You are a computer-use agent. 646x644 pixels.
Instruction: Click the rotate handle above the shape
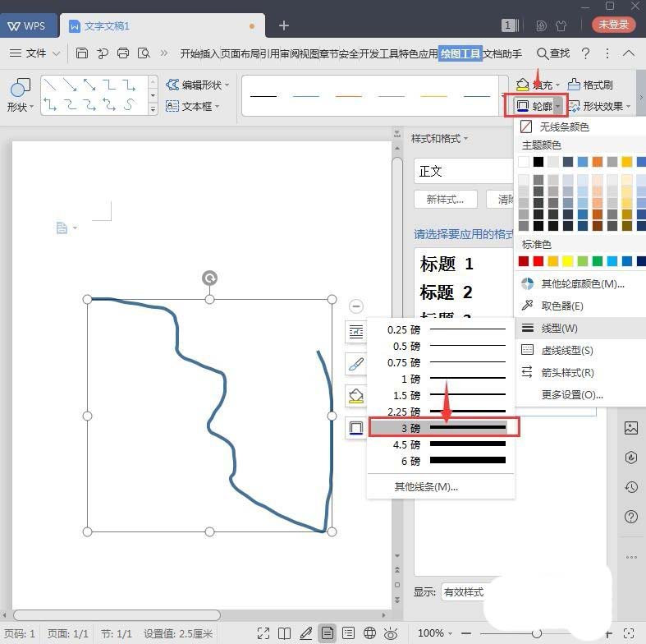[209, 278]
